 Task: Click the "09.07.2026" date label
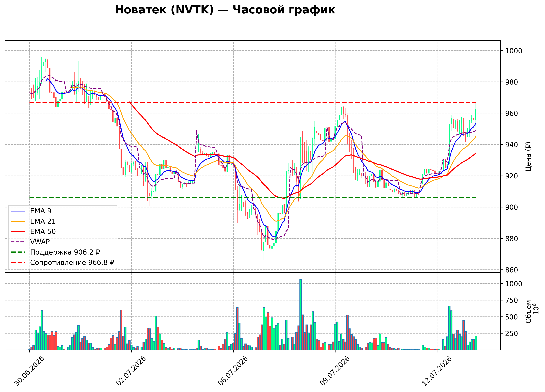coord(335,371)
